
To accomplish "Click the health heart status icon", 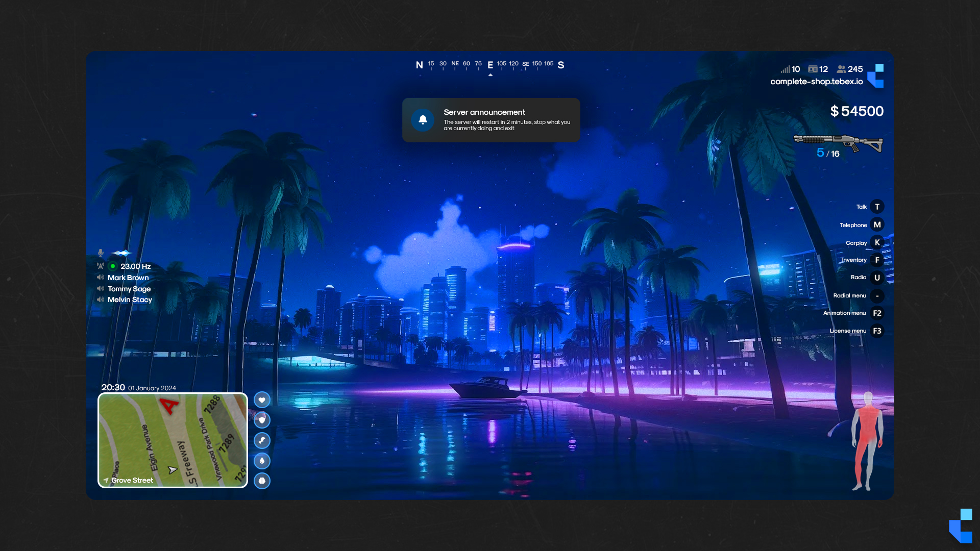I will [262, 400].
